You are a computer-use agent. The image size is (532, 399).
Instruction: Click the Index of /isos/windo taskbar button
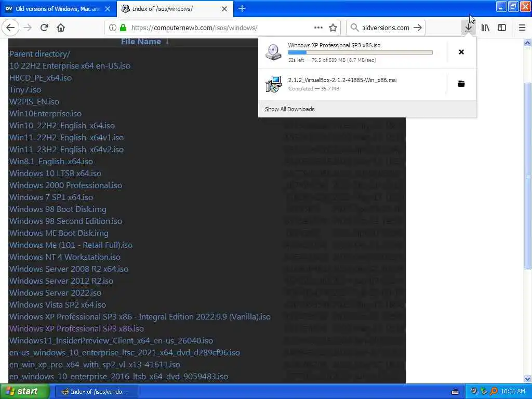point(96,392)
